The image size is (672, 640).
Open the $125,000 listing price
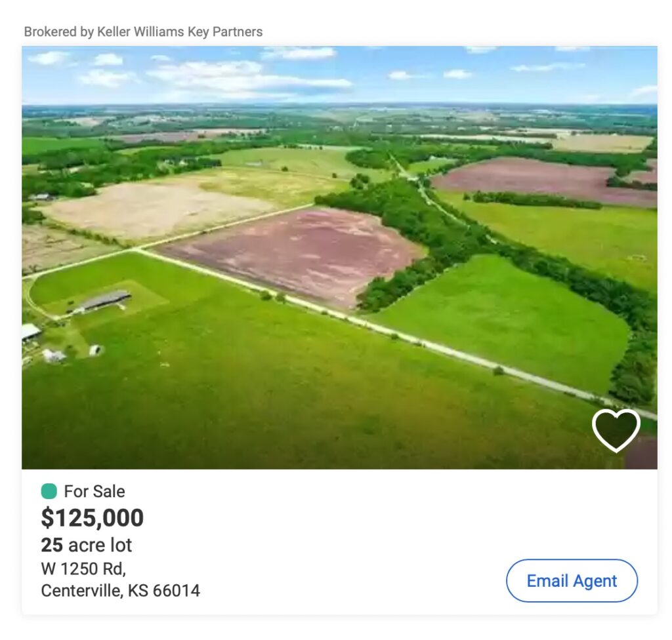tap(93, 518)
